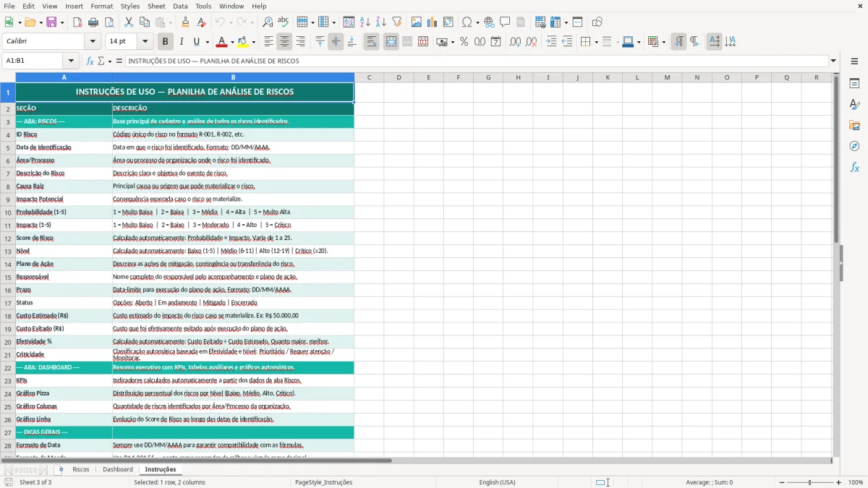Adjust the zoom slider in status bar
The width and height of the screenshot is (868, 488).
(x=809, y=482)
